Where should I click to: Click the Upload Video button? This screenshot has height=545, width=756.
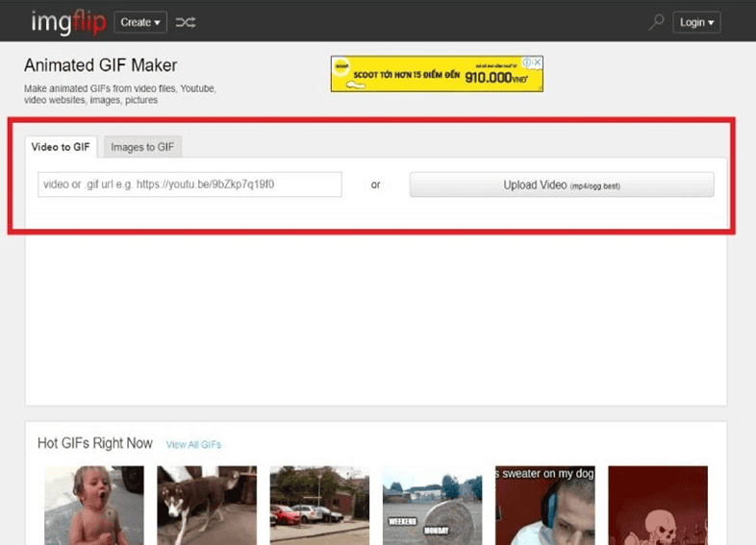[x=562, y=185]
